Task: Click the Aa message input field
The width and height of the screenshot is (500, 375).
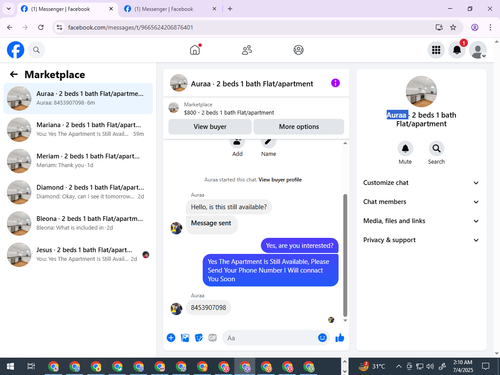Action: click(x=270, y=338)
